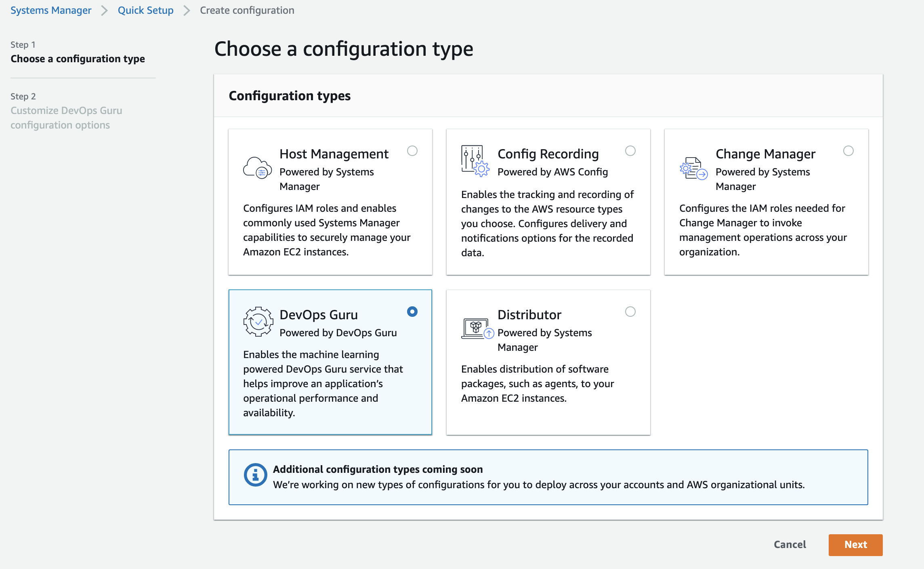Select Step 1 Choose a configuration type
924x569 pixels.
coord(78,59)
